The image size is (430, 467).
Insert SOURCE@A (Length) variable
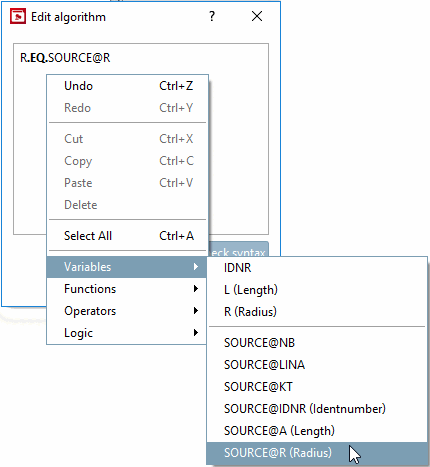coord(317,431)
